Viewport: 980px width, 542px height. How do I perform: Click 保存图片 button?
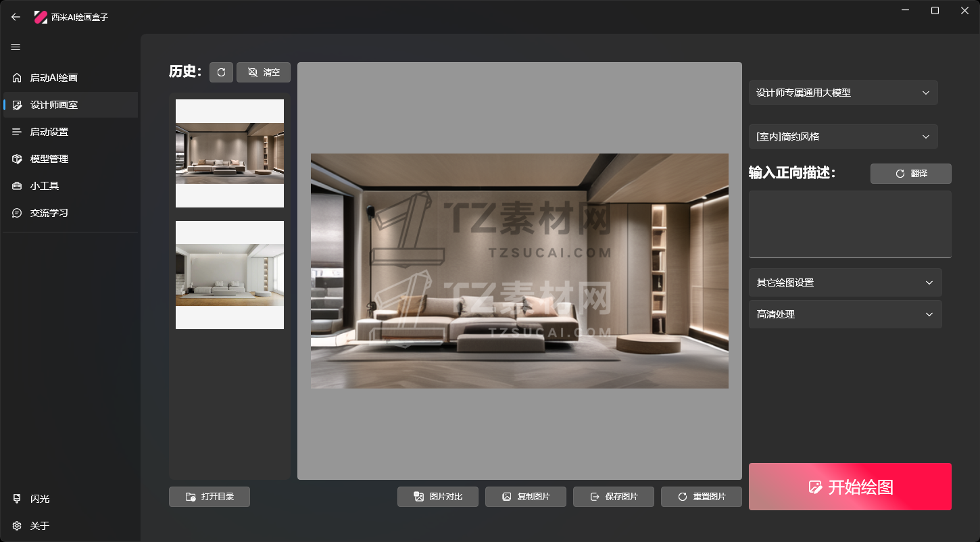614,497
